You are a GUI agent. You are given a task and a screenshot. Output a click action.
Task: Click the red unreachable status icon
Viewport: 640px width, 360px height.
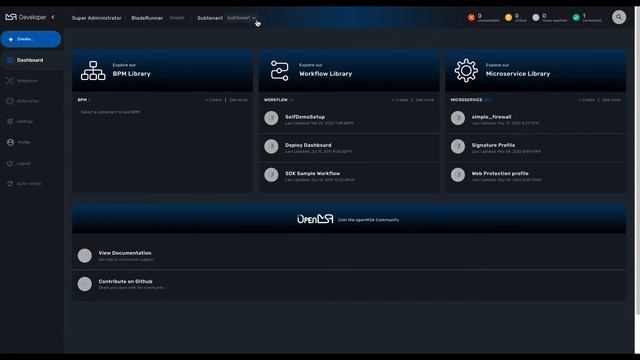coord(471,17)
